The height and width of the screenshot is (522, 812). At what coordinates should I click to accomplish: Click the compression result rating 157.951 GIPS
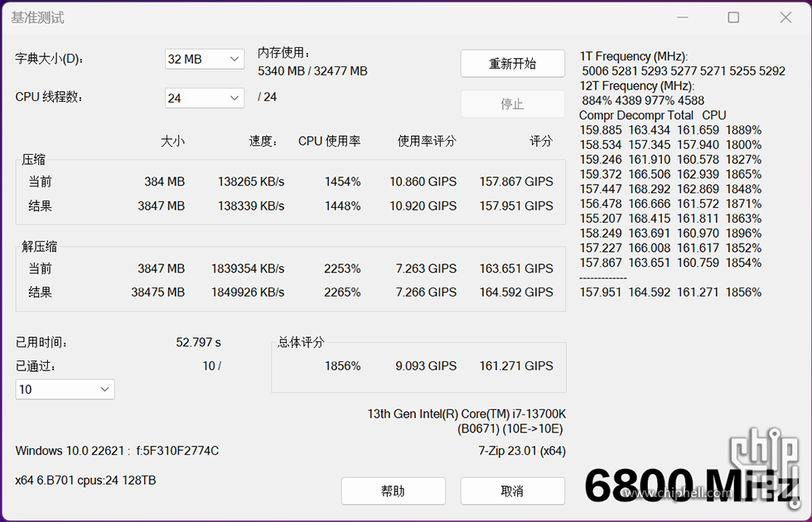(516, 206)
